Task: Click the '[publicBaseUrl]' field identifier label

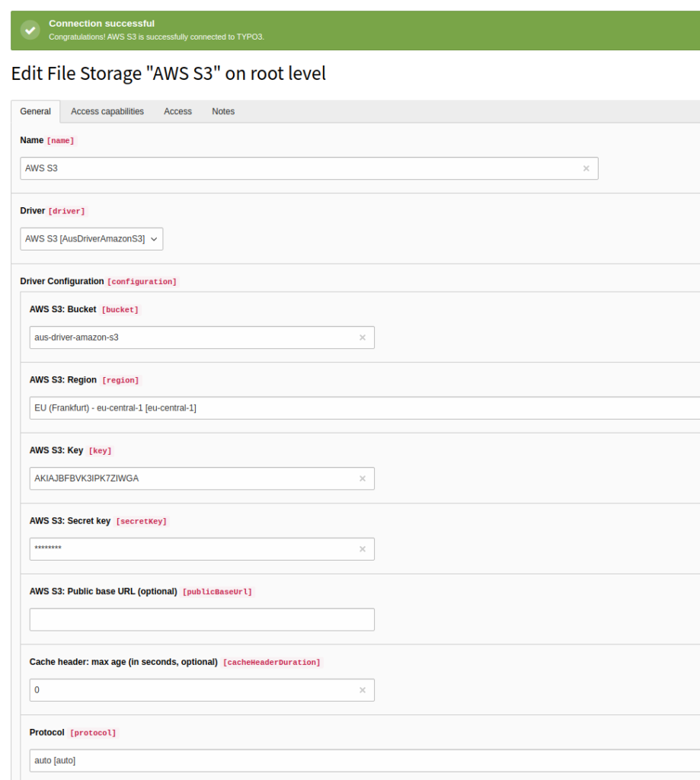Action: click(217, 591)
